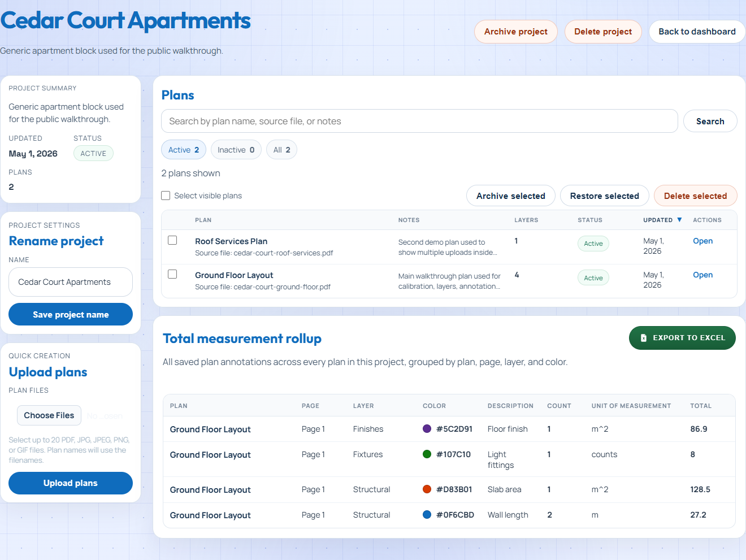
Task: Switch to the Active plans filter tab
Action: tap(184, 150)
